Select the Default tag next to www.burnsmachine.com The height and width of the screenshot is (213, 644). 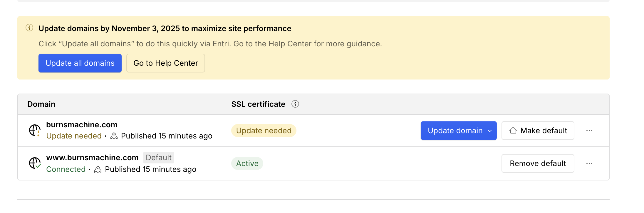tap(159, 158)
